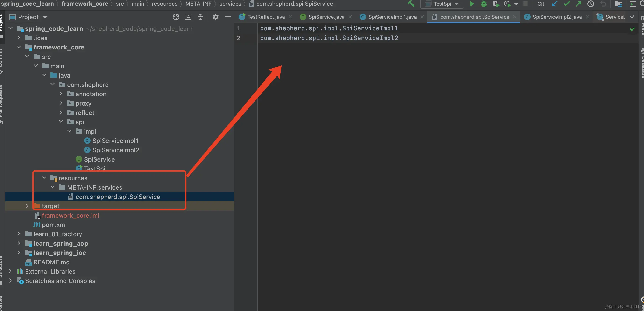The image size is (644, 311).
Task: Show hidden tabs with the chevron dropdown
Action: [632, 17]
